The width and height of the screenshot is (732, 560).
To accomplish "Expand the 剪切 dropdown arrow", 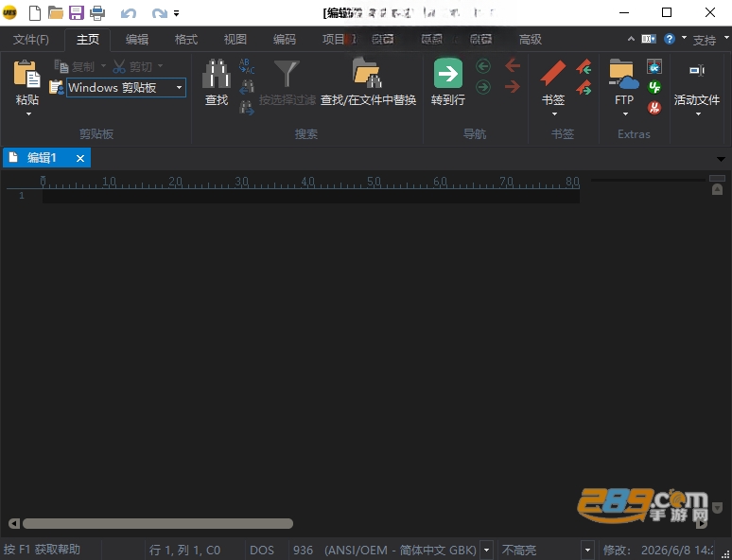I will [x=160, y=66].
